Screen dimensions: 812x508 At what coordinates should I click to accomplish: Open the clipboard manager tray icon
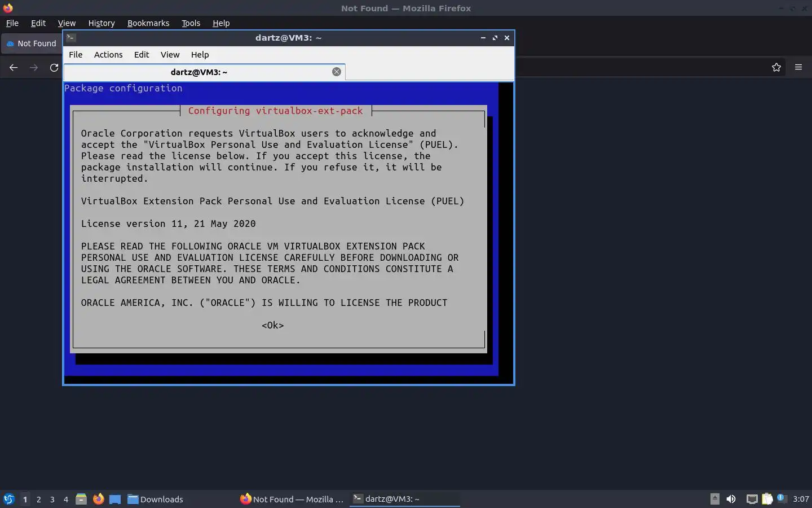tap(767, 499)
